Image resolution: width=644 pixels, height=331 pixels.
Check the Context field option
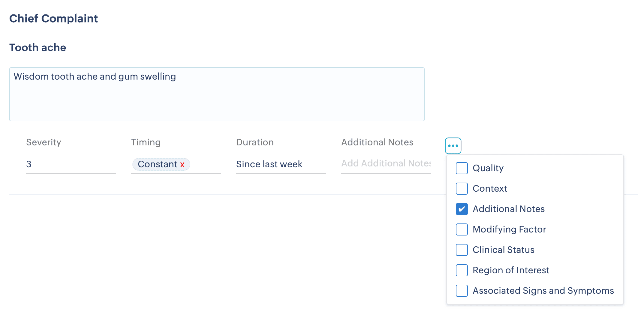click(462, 189)
